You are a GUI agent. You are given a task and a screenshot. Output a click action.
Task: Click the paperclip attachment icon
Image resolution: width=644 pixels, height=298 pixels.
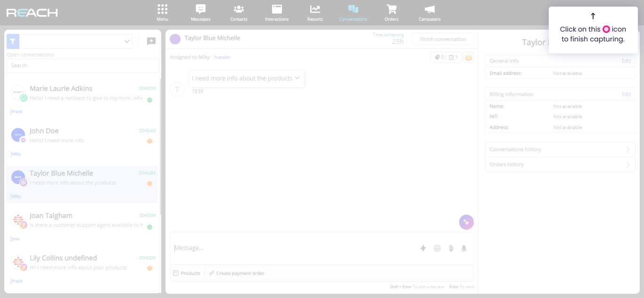pos(451,248)
